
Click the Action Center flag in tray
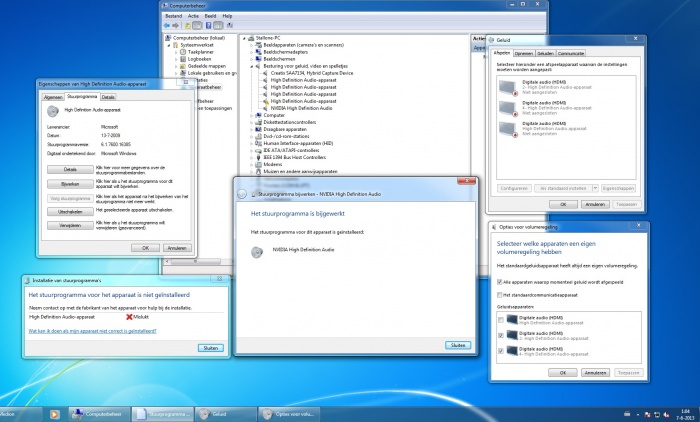[648, 415]
